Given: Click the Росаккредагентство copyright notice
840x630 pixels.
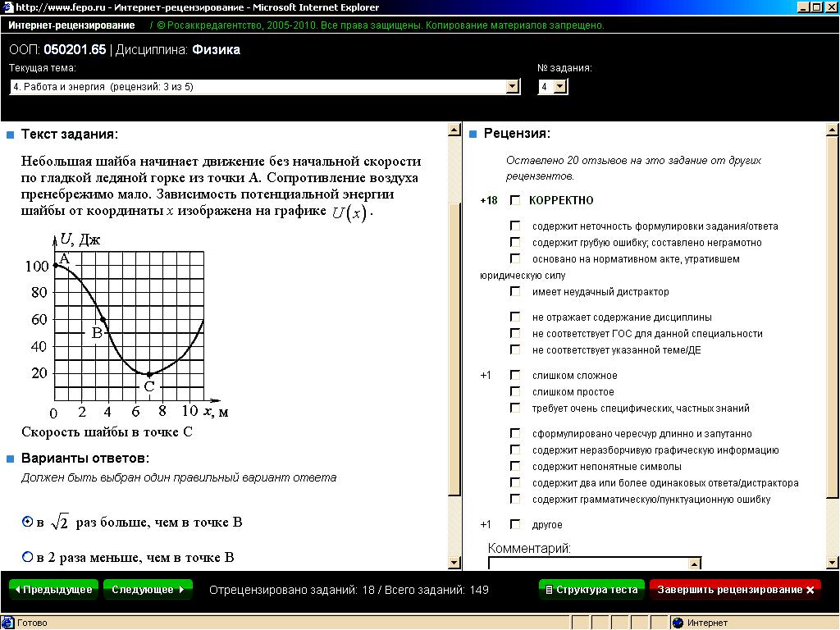Looking at the screenshot, I should (x=381, y=25).
